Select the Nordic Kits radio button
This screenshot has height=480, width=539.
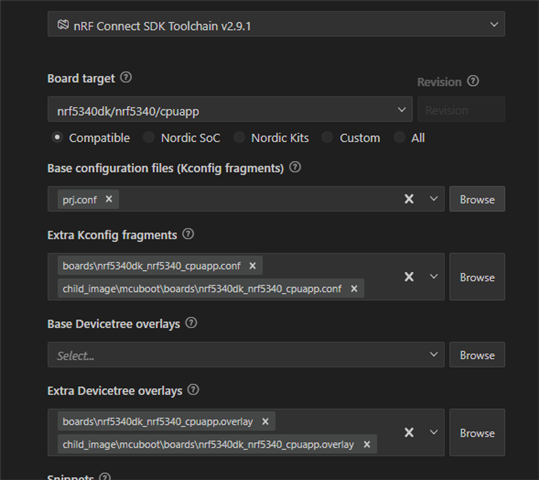coord(239,138)
